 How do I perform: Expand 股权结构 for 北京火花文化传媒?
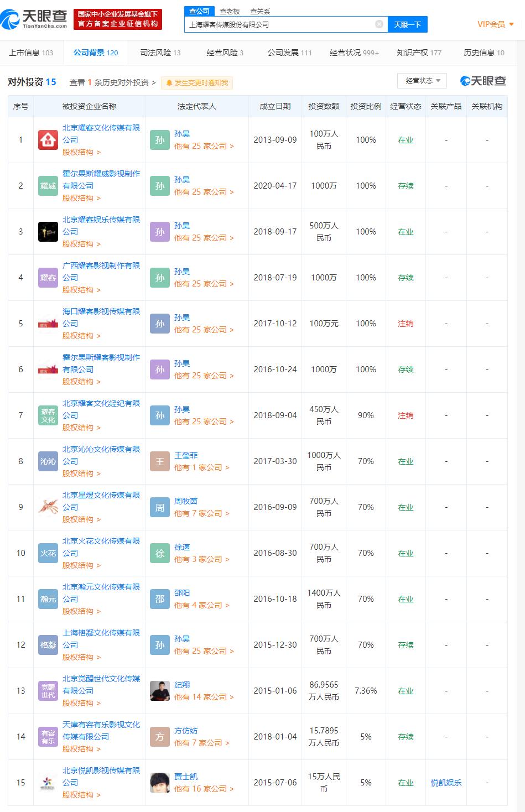pos(81,565)
